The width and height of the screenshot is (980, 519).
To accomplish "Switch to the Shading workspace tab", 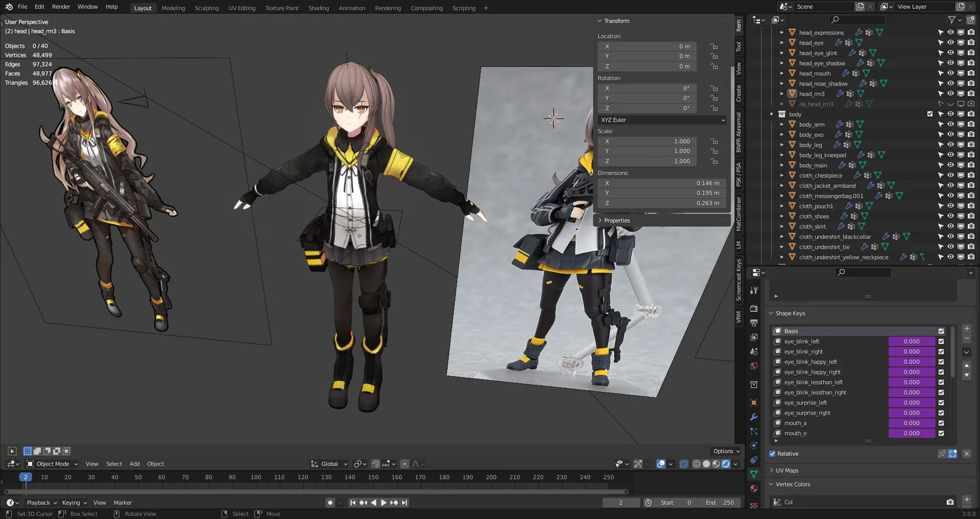I will click(x=318, y=8).
